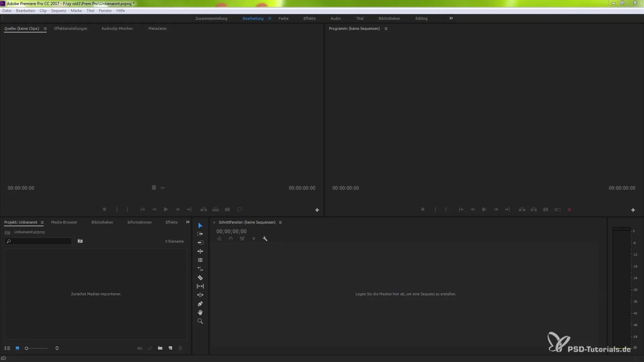Viewport: 644px width, 362px height.
Task: Click the Find magnifier icon in Project panel
Action: pyautogui.click(x=150, y=348)
